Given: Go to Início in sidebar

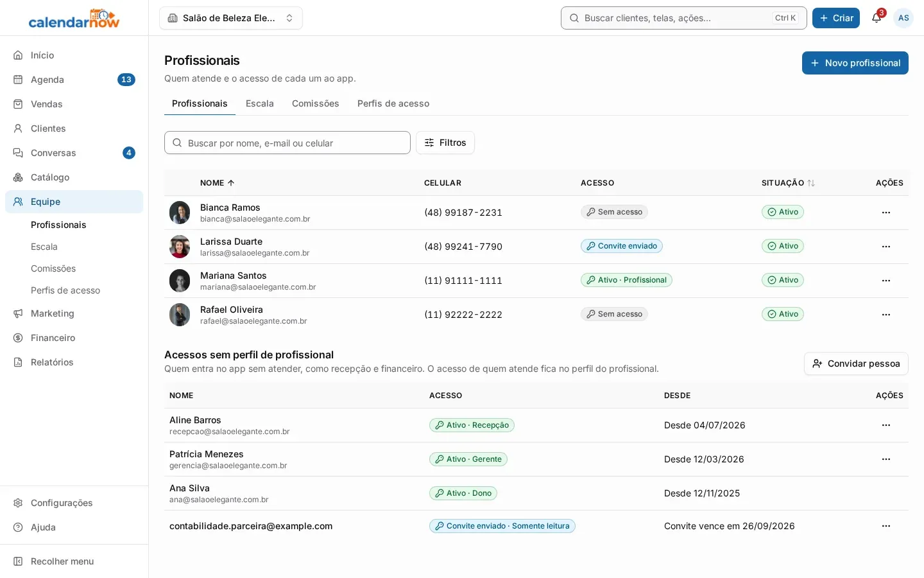Looking at the screenshot, I should tap(74, 55).
